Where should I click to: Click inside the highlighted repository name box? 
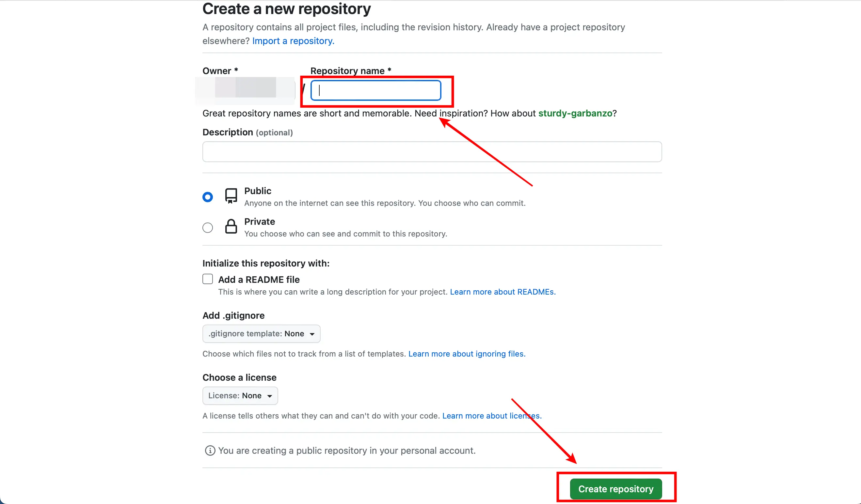point(375,90)
